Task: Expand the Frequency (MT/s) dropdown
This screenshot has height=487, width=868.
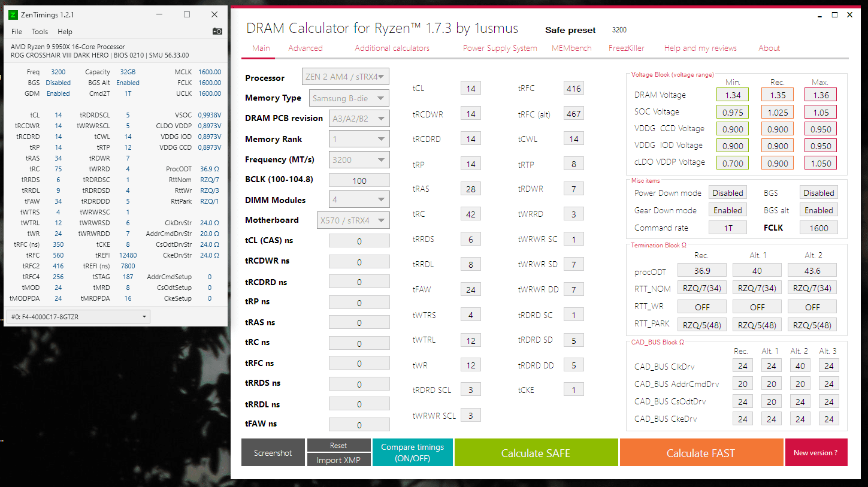Action: pos(359,160)
